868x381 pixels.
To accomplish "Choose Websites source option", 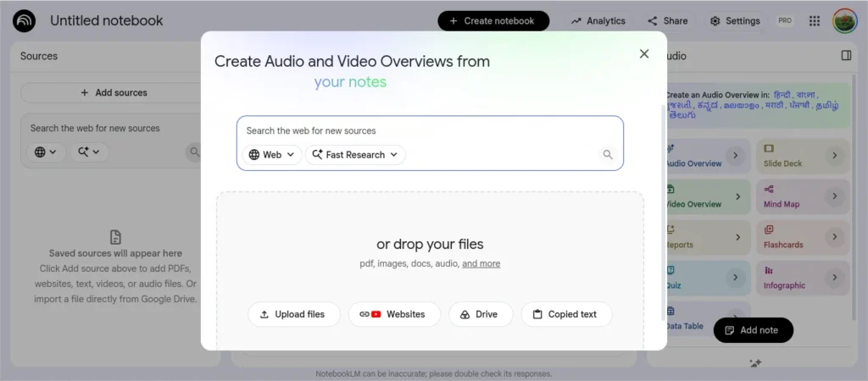I will [x=394, y=314].
